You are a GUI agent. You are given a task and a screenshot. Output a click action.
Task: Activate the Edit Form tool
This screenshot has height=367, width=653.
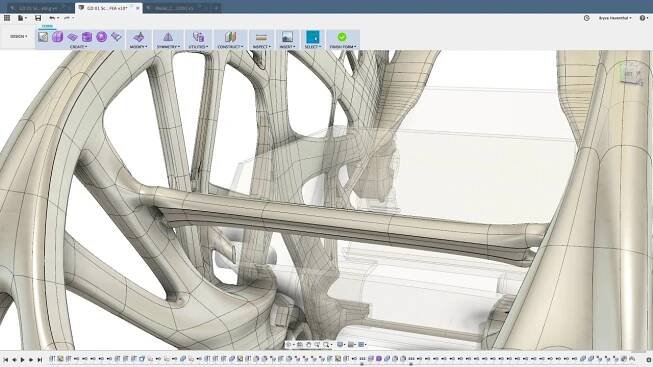pos(138,37)
